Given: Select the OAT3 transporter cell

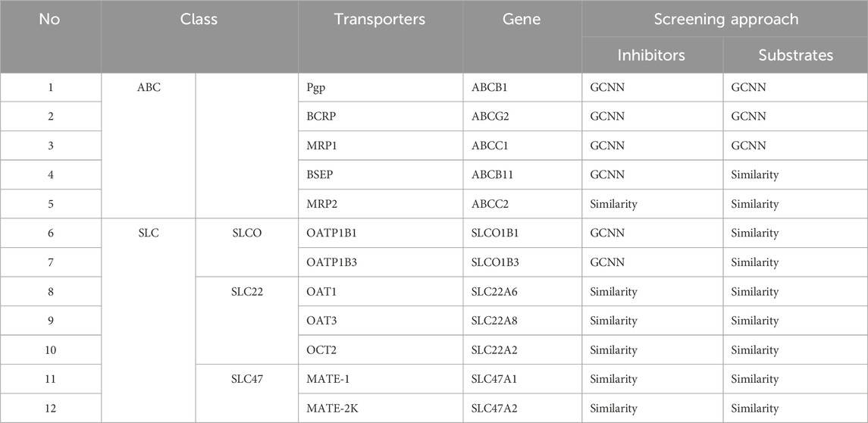Looking at the screenshot, I should 380,321.
